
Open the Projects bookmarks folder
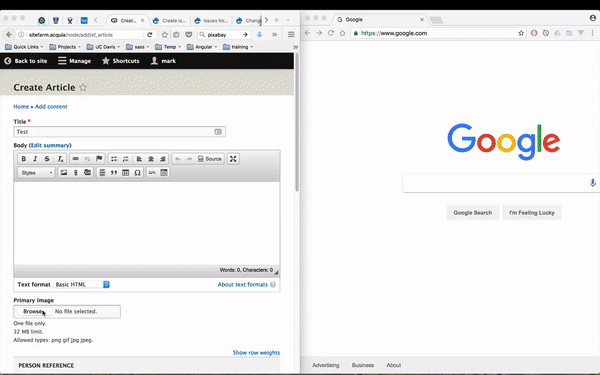(x=65, y=47)
